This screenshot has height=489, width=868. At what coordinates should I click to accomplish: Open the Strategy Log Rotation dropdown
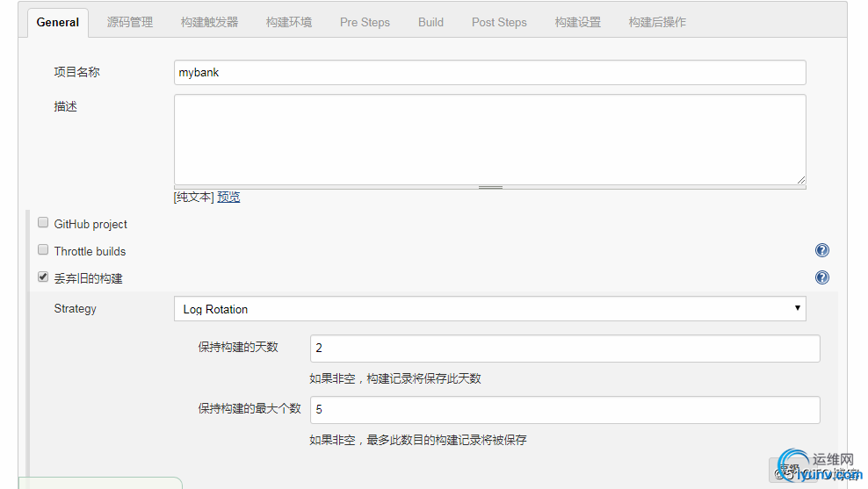pos(490,309)
